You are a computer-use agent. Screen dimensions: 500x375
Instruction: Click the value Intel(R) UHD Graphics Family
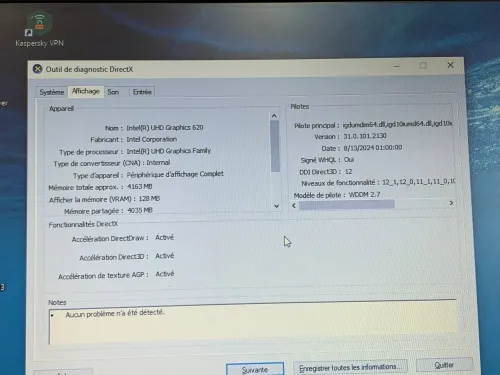[169, 151]
